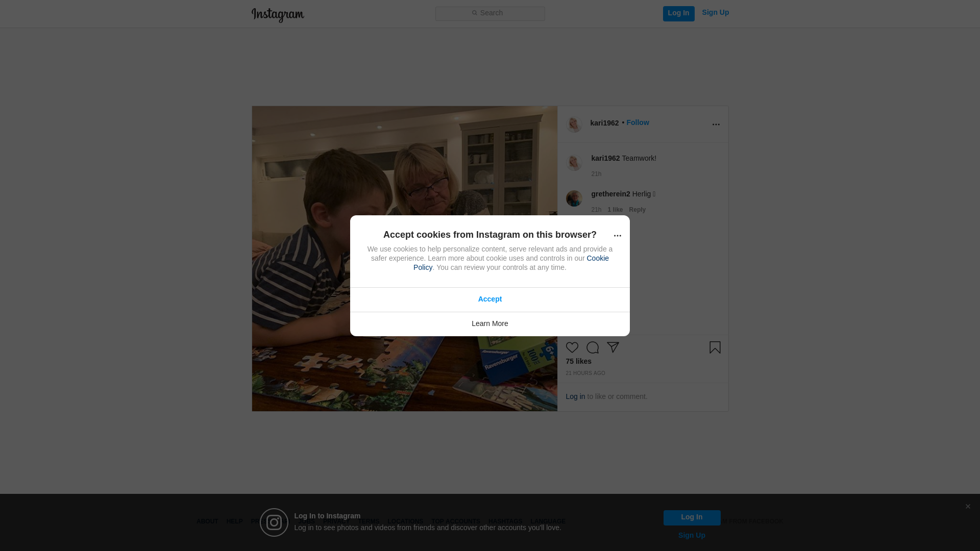Viewport: 980px width, 551px height.
Task: Click the top Log In button
Action: (x=678, y=13)
